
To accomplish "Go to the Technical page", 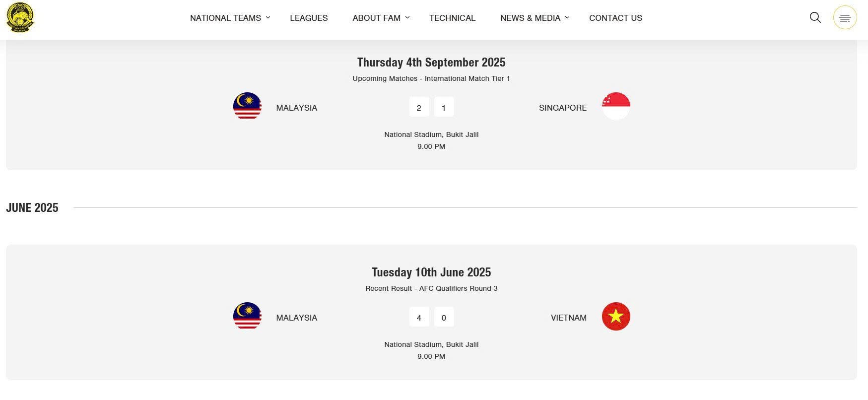I will [x=452, y=18].
